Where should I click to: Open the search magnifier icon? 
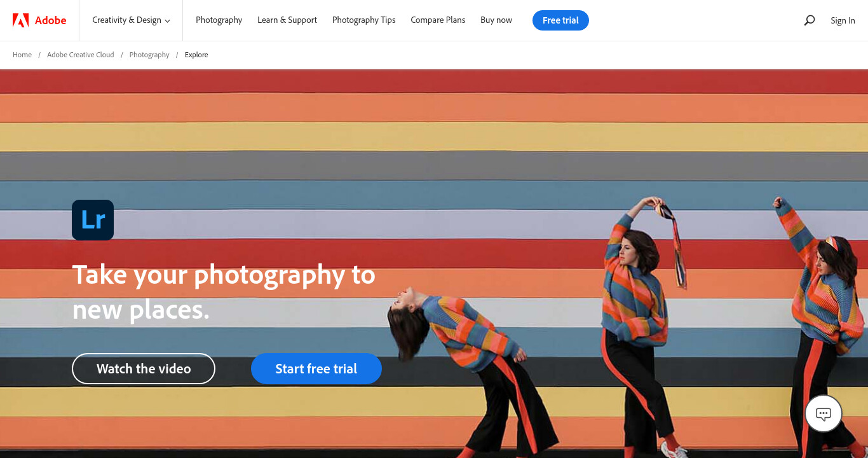pos(809,20)
